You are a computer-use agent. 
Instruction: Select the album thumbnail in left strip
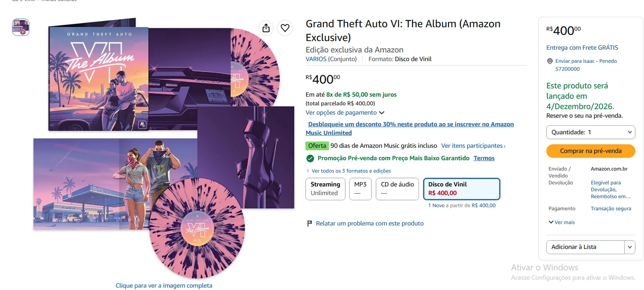(21, 27)
